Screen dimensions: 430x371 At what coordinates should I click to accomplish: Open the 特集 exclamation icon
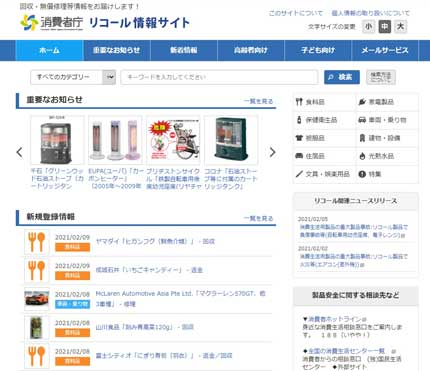coord(362,174)
